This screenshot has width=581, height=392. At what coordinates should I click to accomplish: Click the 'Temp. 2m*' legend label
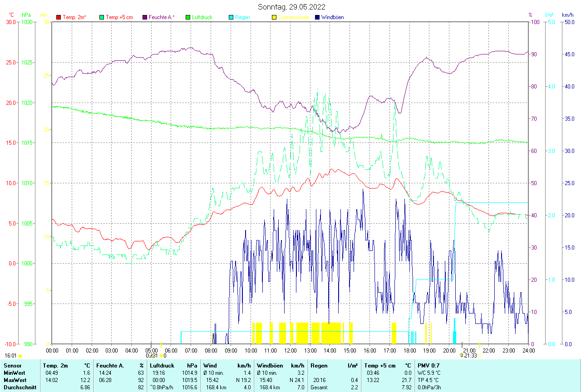click(74, 17)
